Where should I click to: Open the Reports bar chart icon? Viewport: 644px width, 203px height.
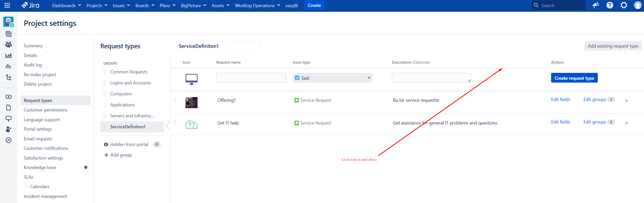pos(8,55)
